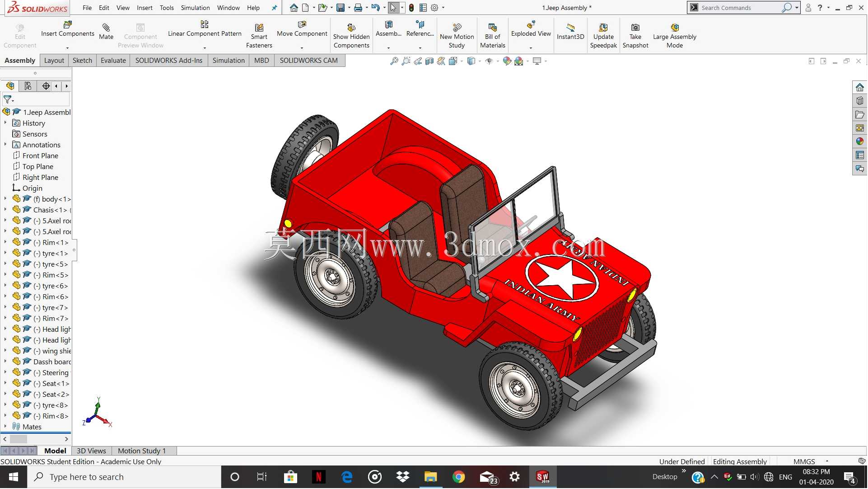The image size is (868, 489).
Task: Open Google Chrome from taskbar
Action: (458, 477)
